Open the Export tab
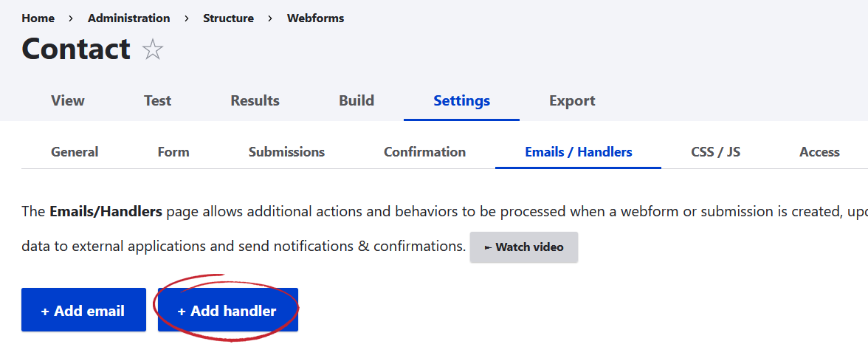Viewport: 868px width, 344px height. [x=572, y=100]
